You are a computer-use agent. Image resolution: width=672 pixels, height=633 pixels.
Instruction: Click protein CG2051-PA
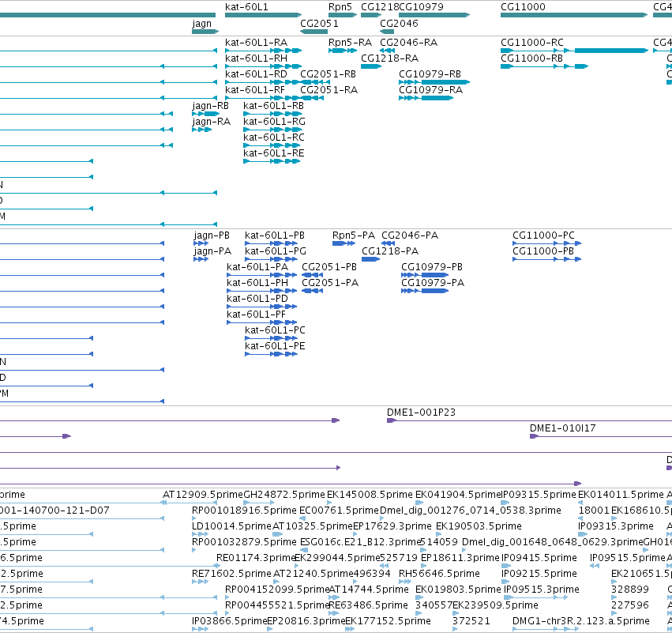click(x=330, y=283)
